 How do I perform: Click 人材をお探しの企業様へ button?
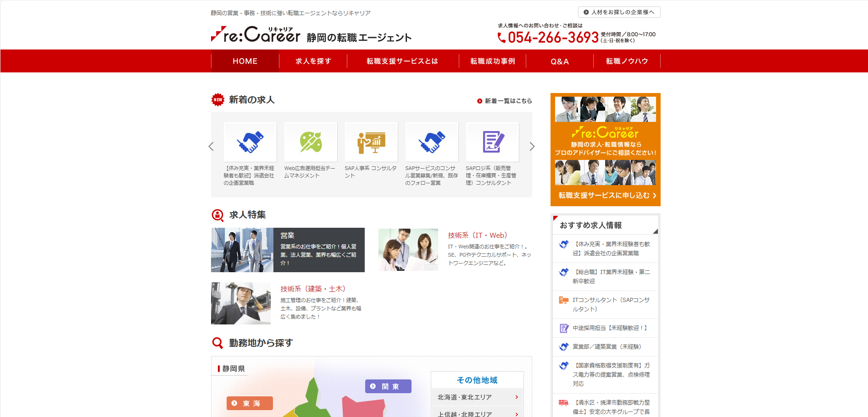(x=619, y=12)
